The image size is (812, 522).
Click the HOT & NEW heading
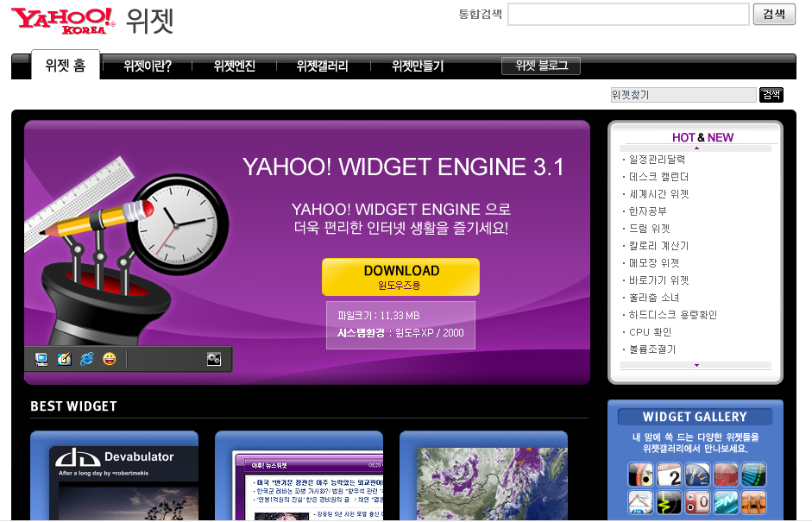(x=702, y=137)
